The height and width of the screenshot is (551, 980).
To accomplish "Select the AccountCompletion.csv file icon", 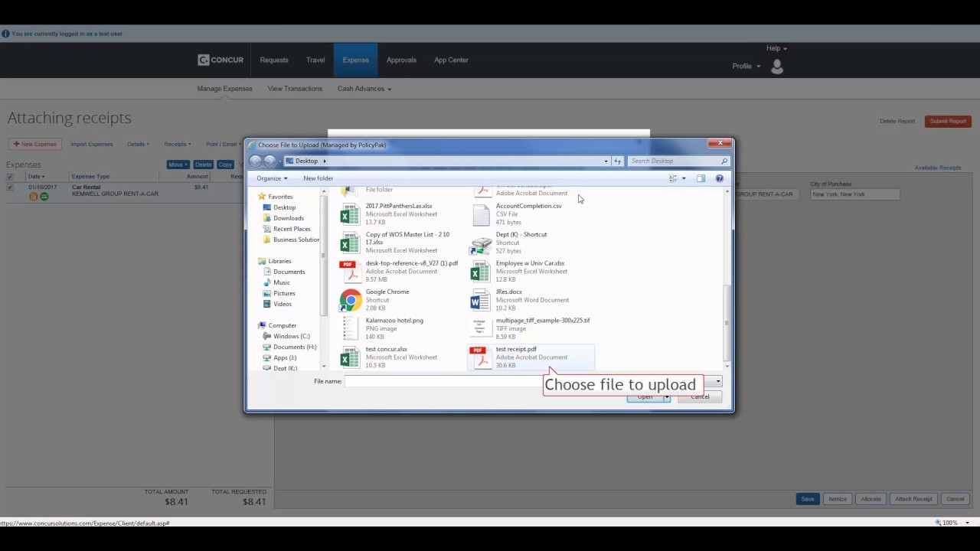I will 481,215.
